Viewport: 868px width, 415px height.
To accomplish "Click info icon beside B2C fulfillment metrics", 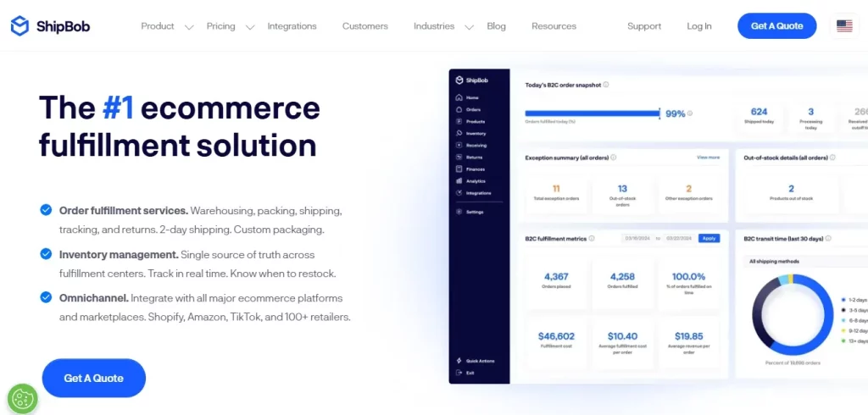I will pos(592,239).
